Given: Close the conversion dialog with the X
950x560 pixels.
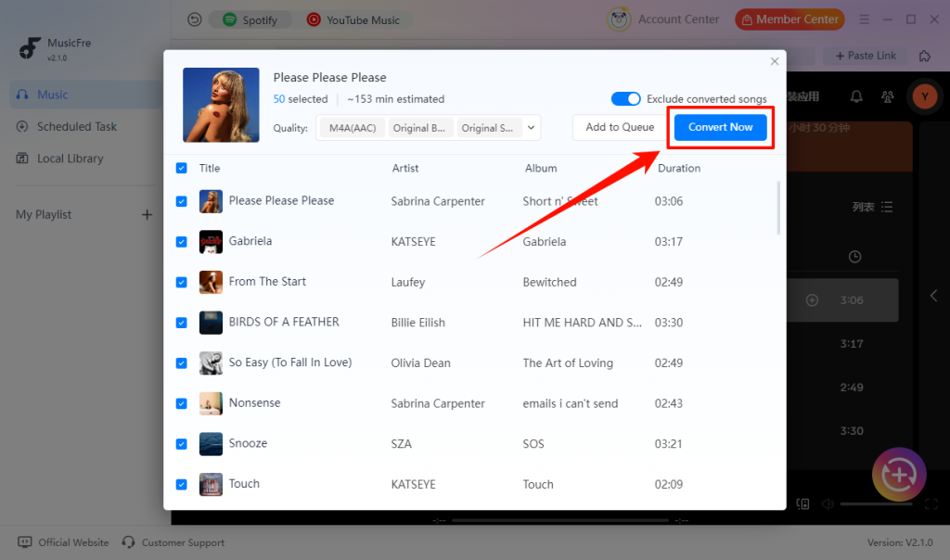Looking at the screenshot, I should [775, 61].
